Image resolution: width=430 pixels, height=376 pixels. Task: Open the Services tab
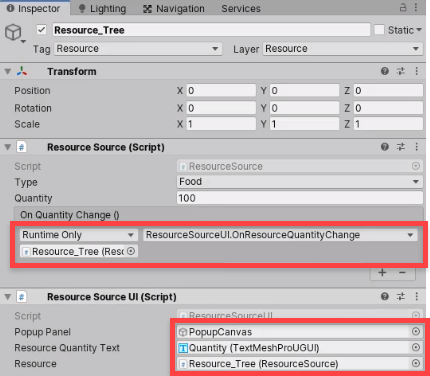[x=241, y=9]
